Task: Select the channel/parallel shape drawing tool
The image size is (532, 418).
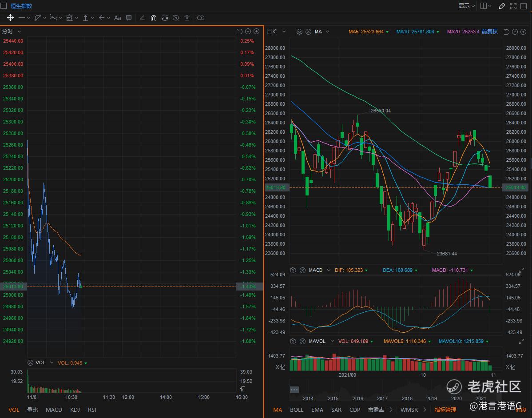Action: pyautogui.click(x=38, y=18)
